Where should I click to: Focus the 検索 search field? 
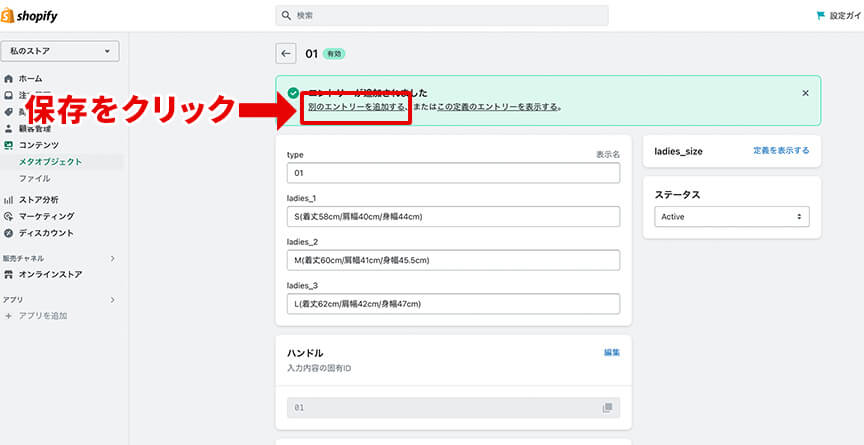[x=442, y=16]
